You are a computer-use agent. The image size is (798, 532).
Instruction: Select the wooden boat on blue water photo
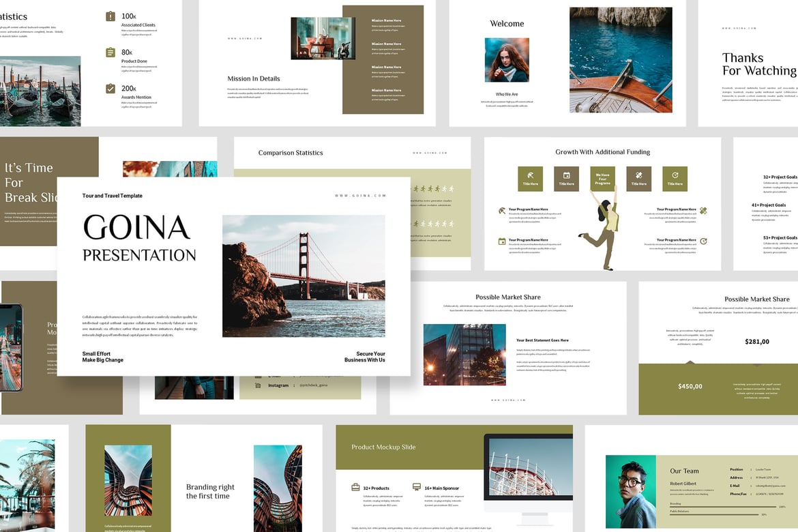[621, 60]
